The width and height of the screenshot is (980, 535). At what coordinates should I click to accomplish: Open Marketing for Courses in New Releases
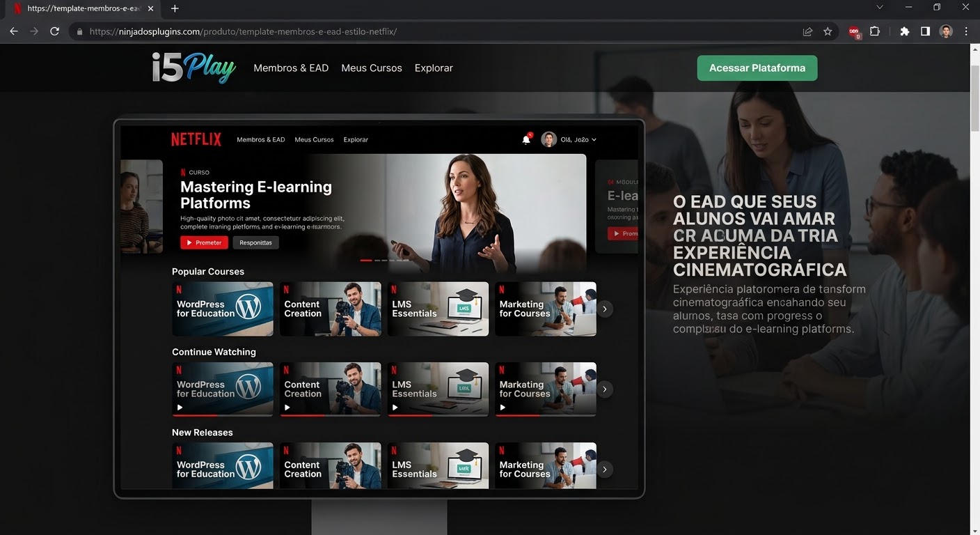click(x=546, y=465)
